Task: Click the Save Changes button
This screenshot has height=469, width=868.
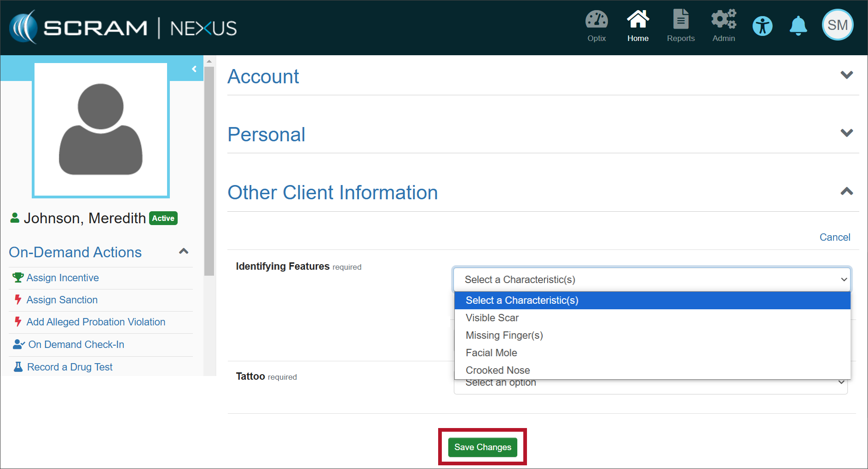Action: (x=482, y=447)
